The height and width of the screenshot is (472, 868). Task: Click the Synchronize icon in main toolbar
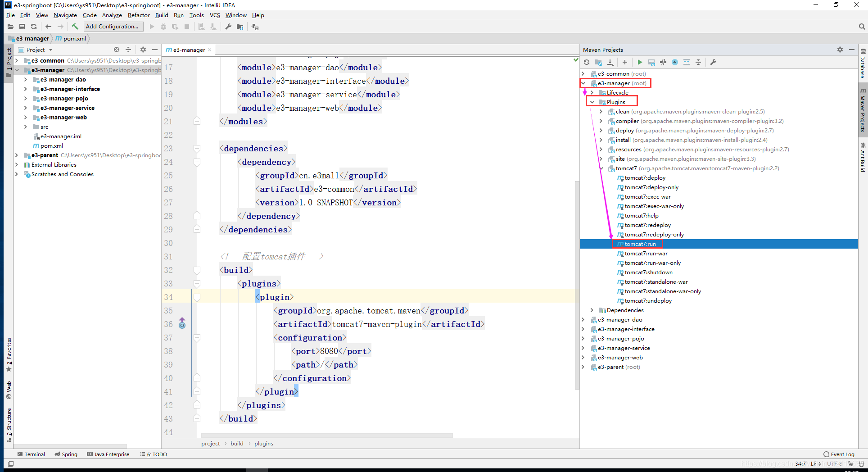pos(34,27)
